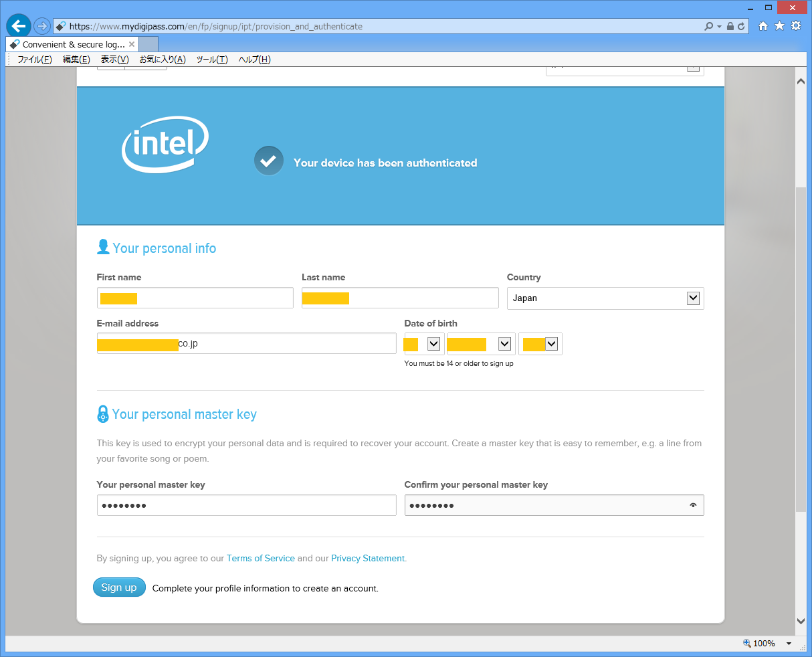Click the E-mail address input field
The width and height of the screenshot is (812, 657).
pyautogui.click(x=247, y=343)
